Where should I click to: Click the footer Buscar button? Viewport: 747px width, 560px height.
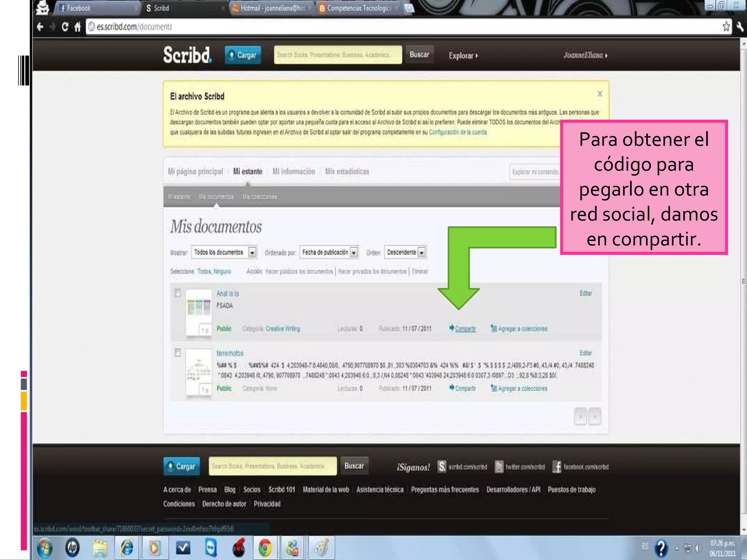pyautogui.click(x=354, y=466)
